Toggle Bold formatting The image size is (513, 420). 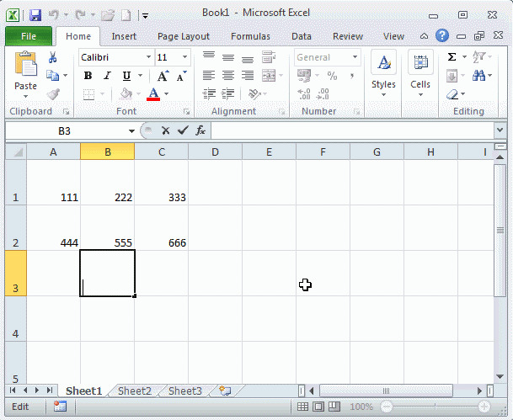pos(88,76)
